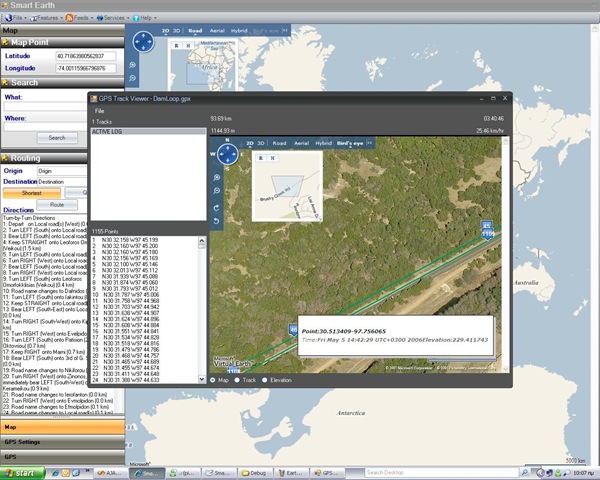Screen dimensions: 600x480
Task: Zoom out on GPS Track Viewer map
Action: (217, 191)
